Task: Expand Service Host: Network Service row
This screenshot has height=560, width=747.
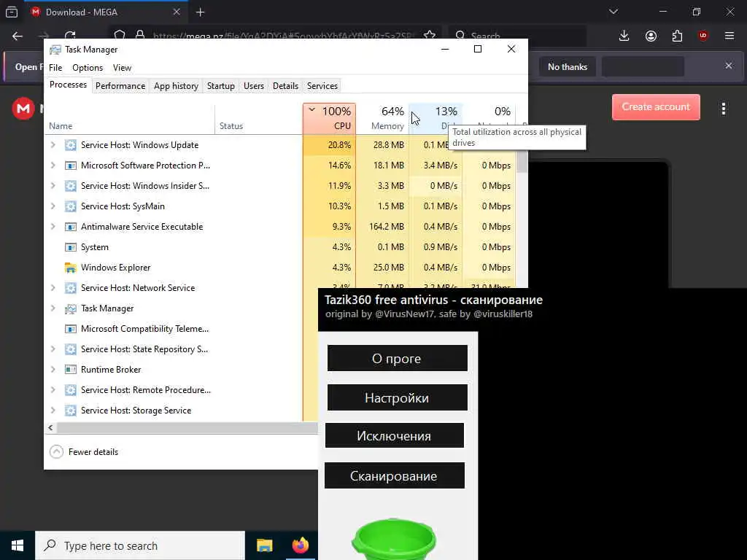Action: (x=53, y=287)
